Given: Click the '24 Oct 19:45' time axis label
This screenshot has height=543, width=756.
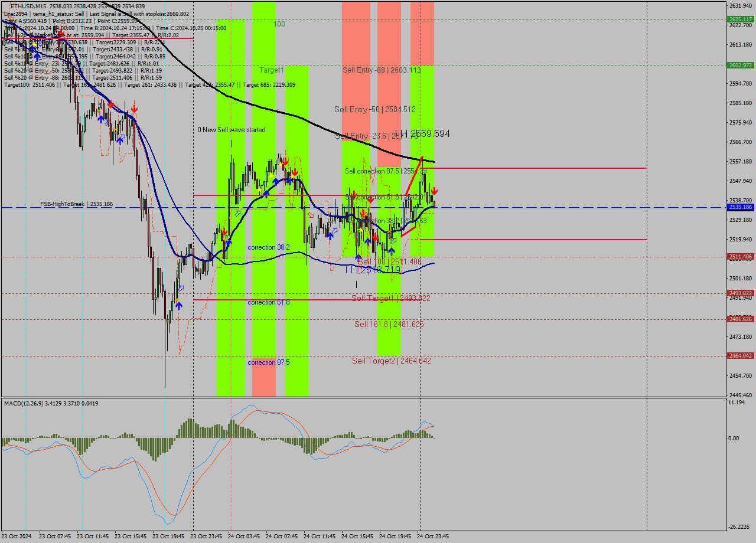Looking at the screenshot, I should (x=395, y=537).
